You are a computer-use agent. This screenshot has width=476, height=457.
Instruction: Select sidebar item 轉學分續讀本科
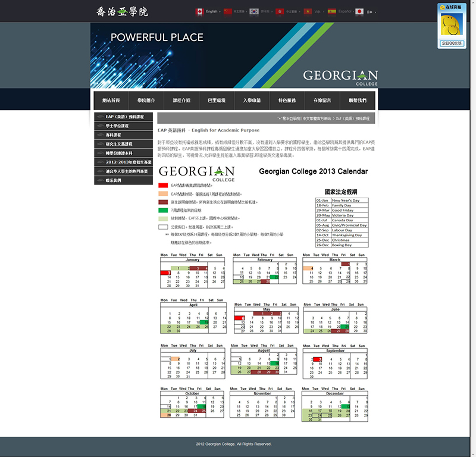(124, 154)
